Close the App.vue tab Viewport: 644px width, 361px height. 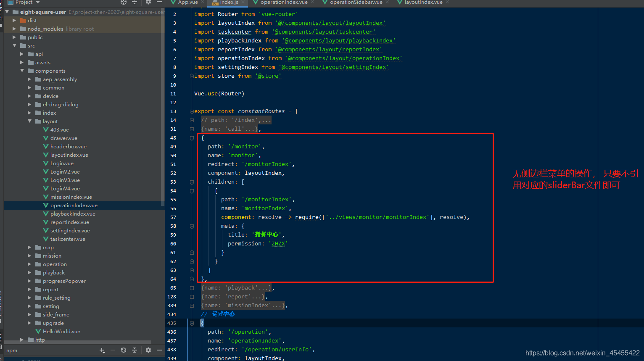point(203,3)
